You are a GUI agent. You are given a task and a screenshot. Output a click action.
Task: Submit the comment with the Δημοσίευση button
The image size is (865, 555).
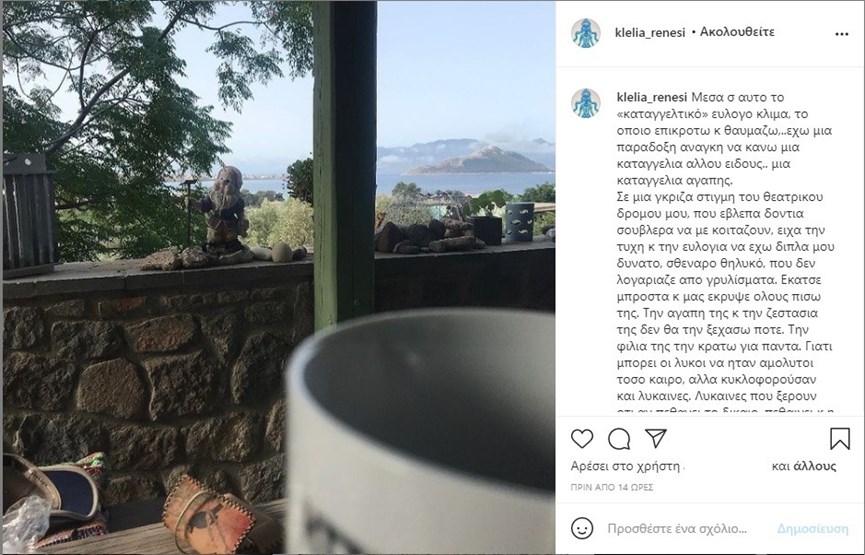coord(813,529)
